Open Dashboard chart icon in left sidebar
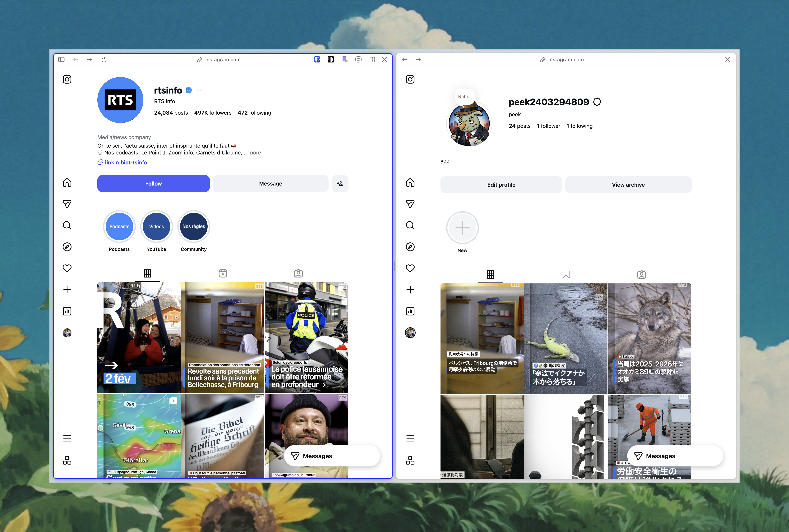The height and width of the screenshot is (532, 789). [67, 311]
